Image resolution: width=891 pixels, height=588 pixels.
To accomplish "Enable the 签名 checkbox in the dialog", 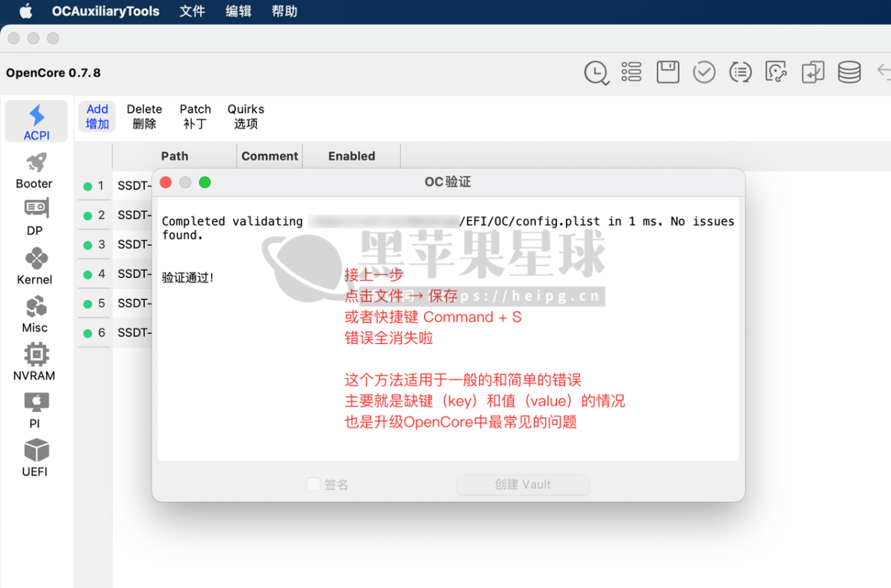I will click(x=313, y=484).
